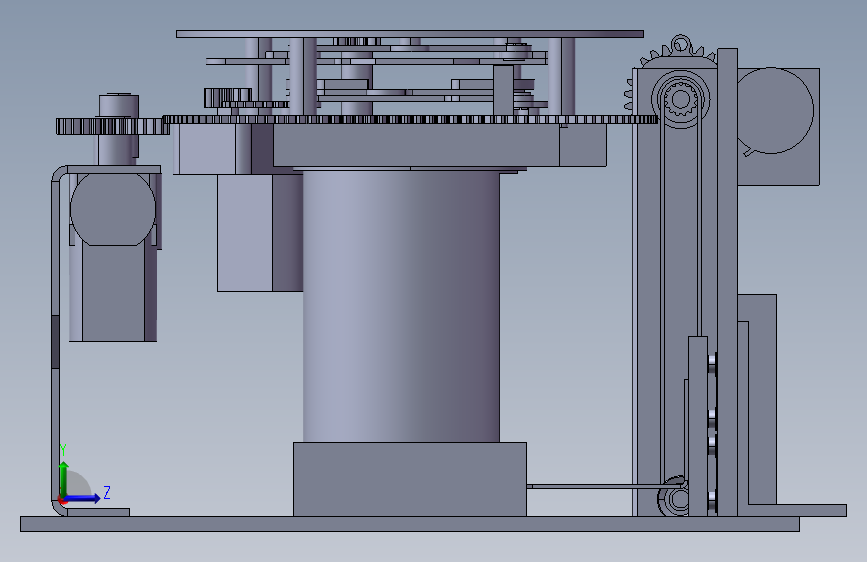Click the blue Z axis arrow of the triad
Image resolution: width=867 pixels, height=562 pixels.
[83, 498]
